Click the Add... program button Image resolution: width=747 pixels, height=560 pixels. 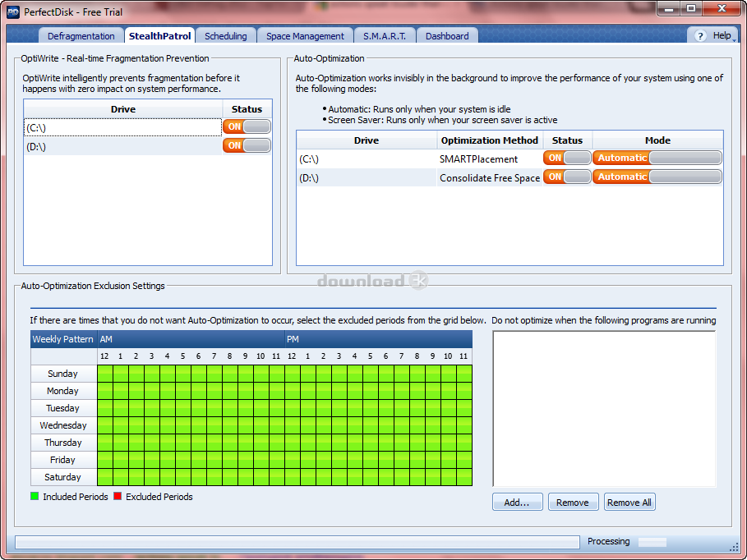[x=516, y=503]
